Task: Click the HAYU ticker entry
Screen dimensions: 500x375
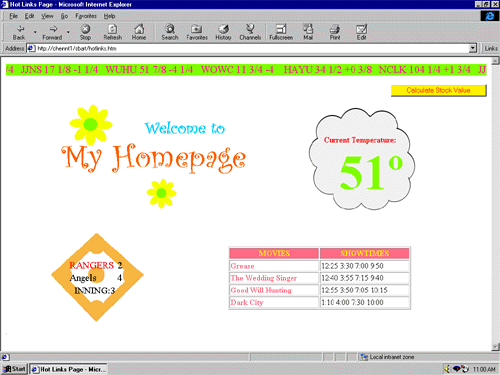Action: pyautogui.click(x=328, y=70)
